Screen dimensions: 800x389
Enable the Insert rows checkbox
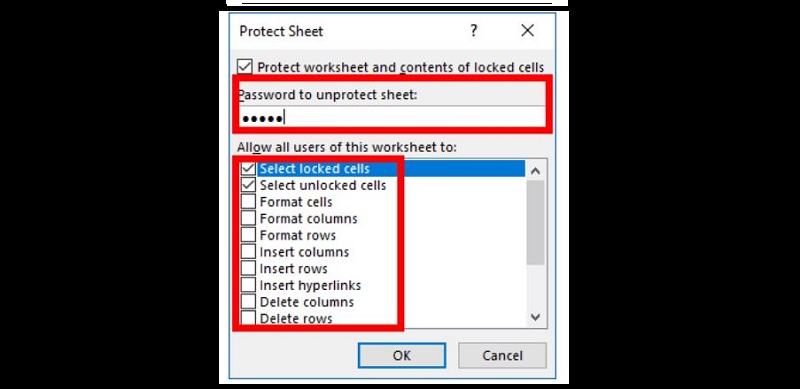coord(248,269)
